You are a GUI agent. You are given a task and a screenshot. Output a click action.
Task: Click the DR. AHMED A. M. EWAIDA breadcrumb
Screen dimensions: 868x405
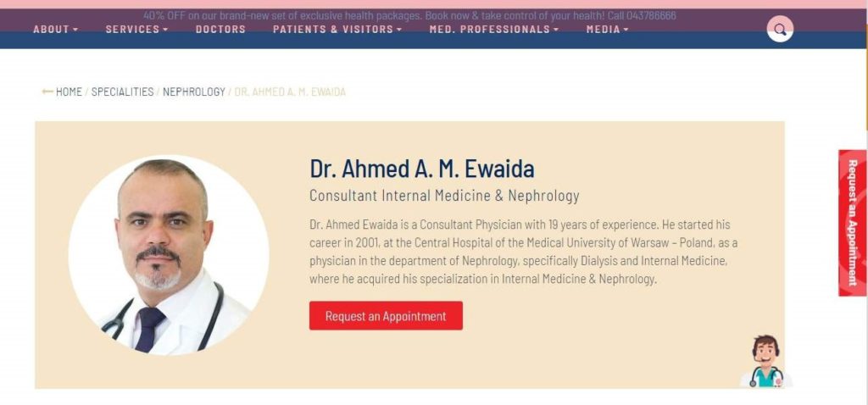pos(290,92)
